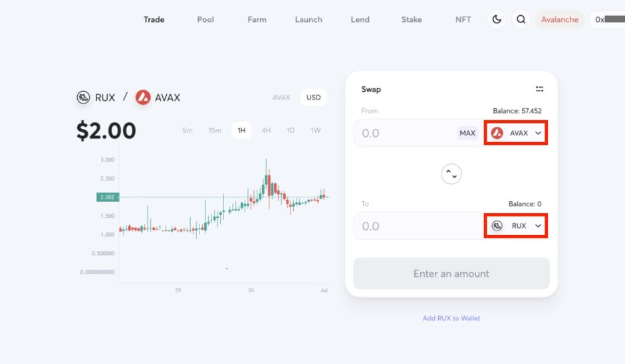Click the Add RUX to Wallet link
Image resolution: width=625 pixels, height=364 pixels.
[451, 318]
